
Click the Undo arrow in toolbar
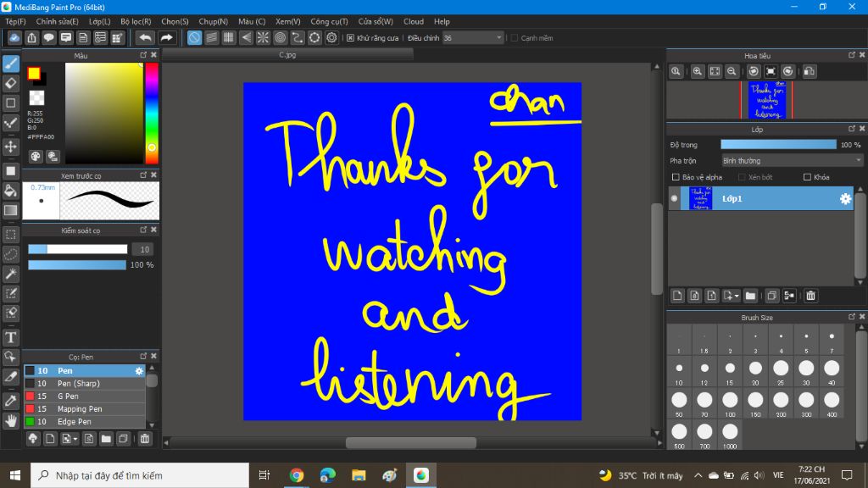click(145, 37)
